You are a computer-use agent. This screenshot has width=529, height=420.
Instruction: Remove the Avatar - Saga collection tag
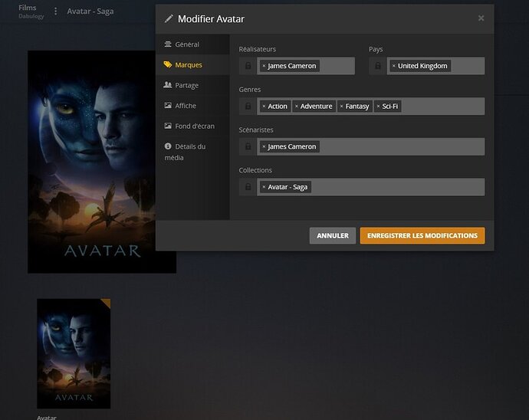click(x=264, y=187)
